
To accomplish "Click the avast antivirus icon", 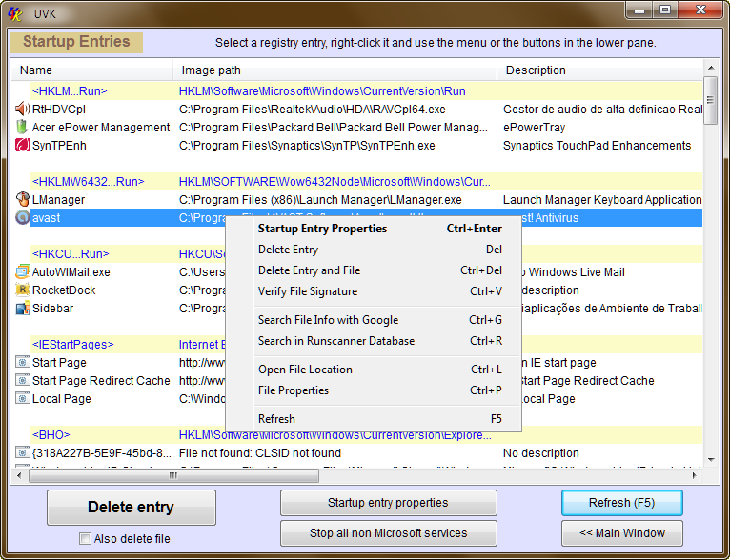I will click(22, 218).
